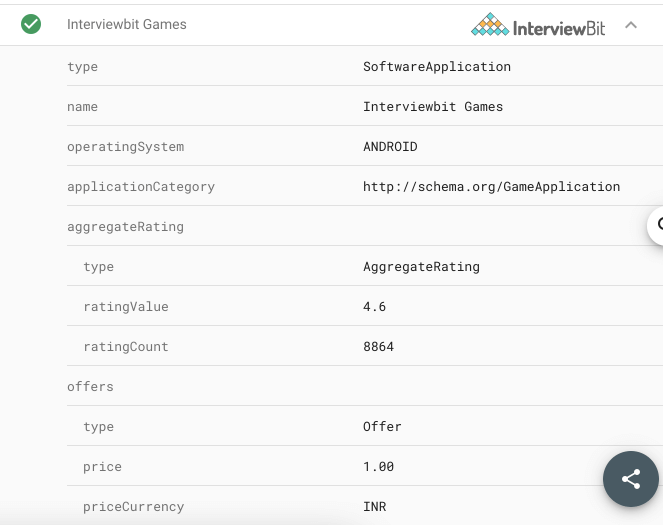Viewport: 664px width, 525px height.
Task: Click the name property label
Action: pos(82,107)
